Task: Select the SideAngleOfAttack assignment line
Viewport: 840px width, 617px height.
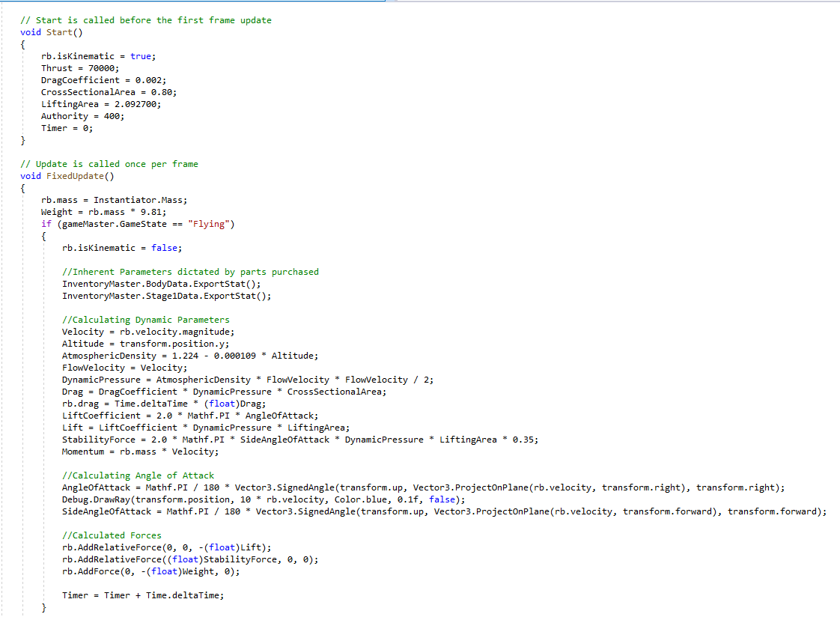Action: click(299, 511)
